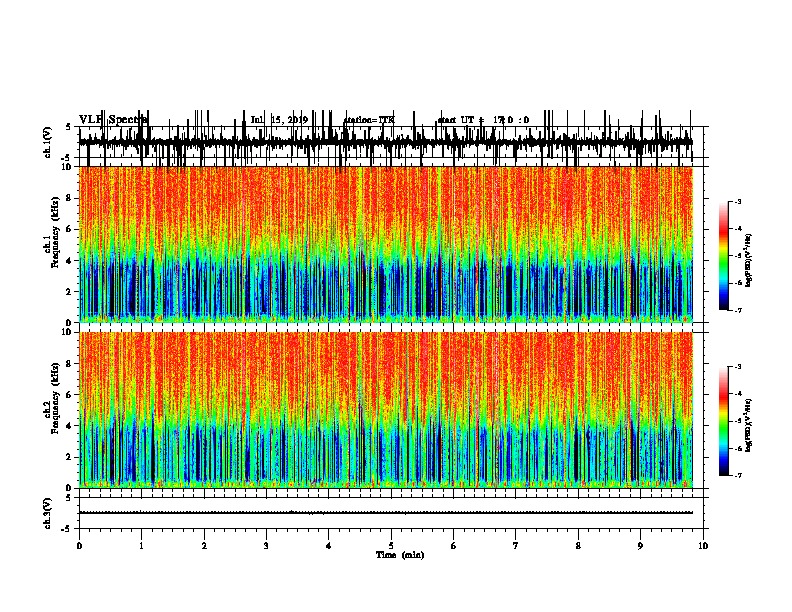Click the '-7' tick on ch.1 color bar
The height and width of the screenshot is (612, 792).
(738, 310)
